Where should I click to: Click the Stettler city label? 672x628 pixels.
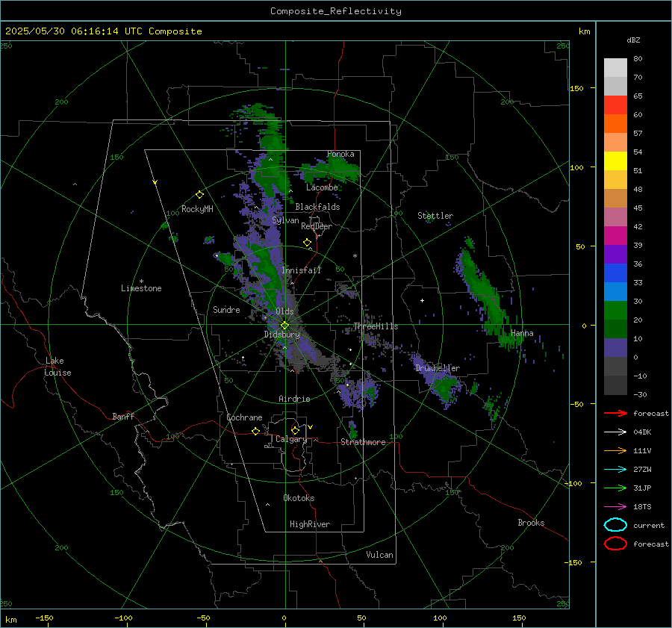435,216
